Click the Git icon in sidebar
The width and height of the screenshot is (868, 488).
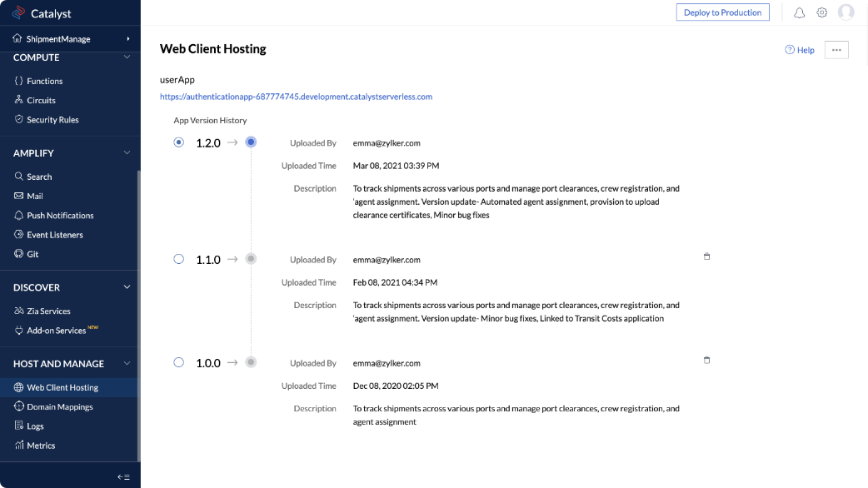(x=19, y=253)
